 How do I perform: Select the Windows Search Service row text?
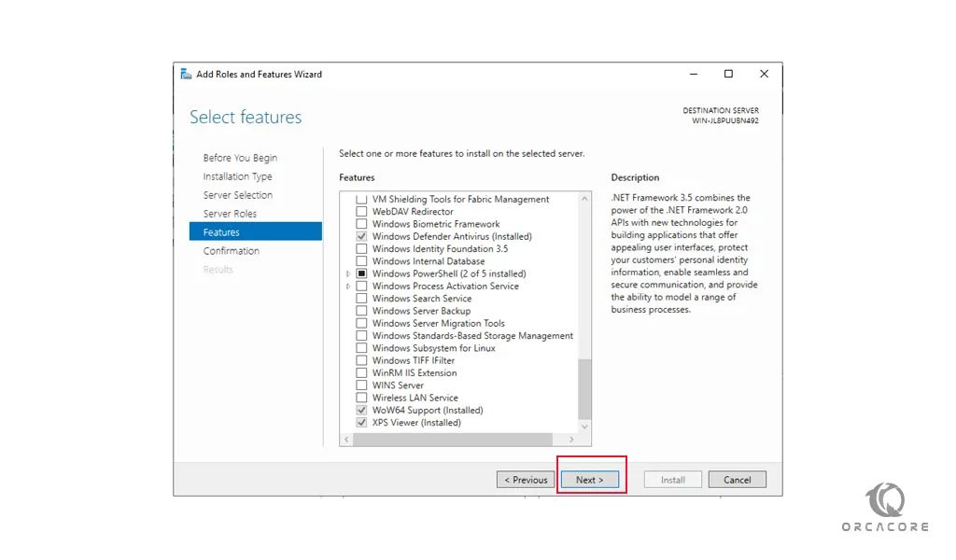point(422,299)
